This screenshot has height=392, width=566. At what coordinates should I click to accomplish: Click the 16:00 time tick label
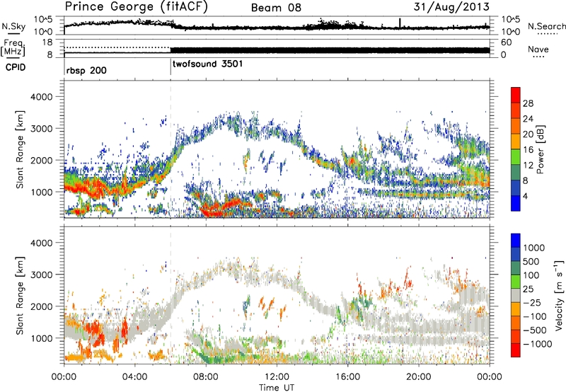coord(347,377)
